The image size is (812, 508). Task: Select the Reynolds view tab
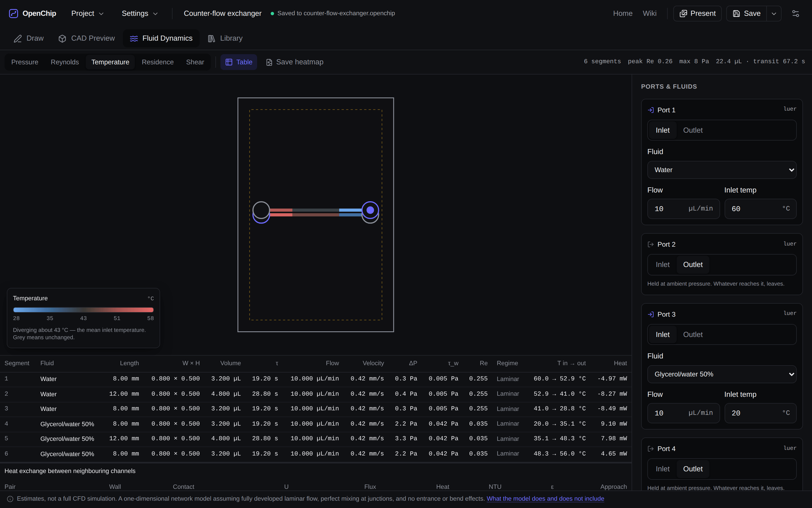pos(65,62)
